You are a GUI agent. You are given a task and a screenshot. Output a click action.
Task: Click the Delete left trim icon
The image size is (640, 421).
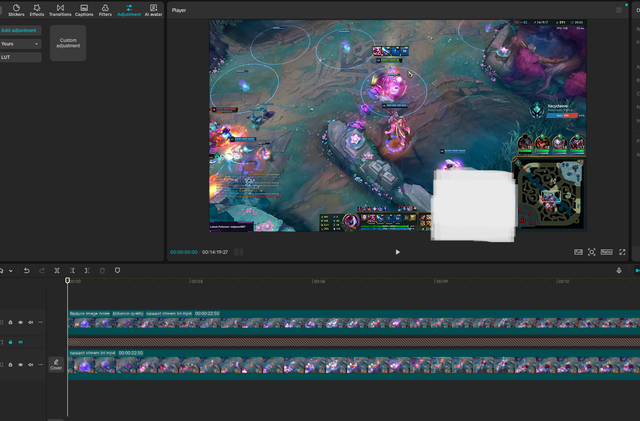pos(72,270)
